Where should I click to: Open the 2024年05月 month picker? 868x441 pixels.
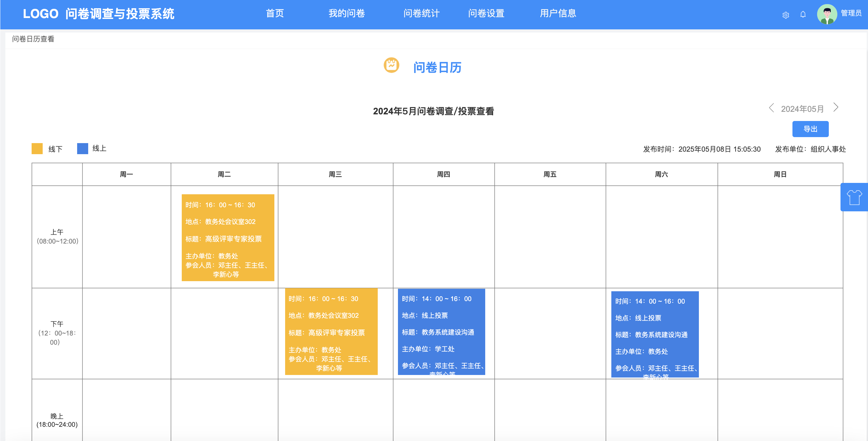(x=802, y=109)
